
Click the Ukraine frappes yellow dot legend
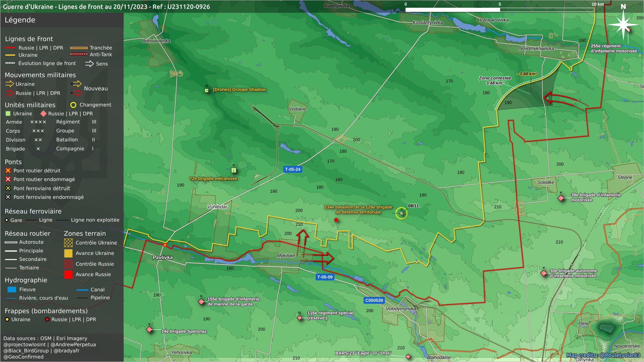click(x=7, y=319)
